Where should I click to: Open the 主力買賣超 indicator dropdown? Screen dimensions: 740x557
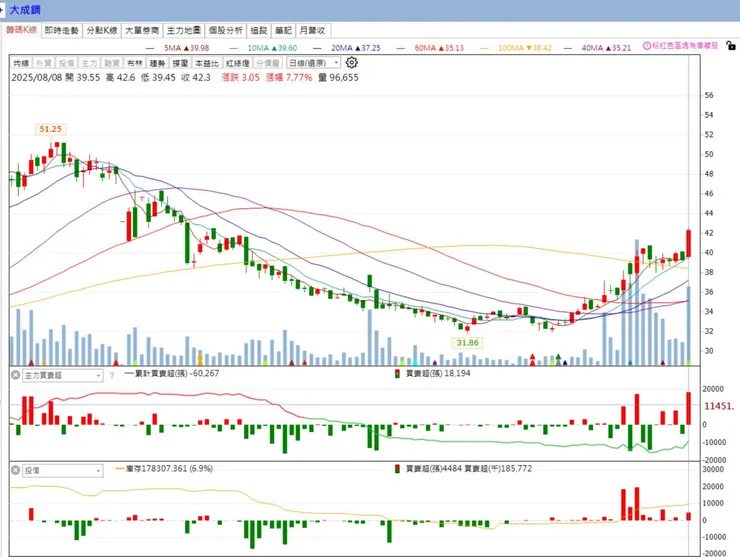62,375
